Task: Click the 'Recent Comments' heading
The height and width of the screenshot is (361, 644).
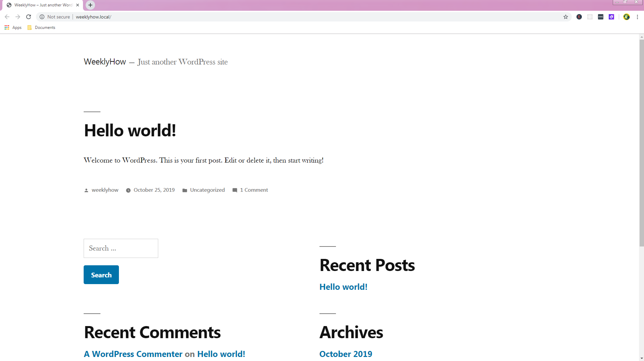Action: pyautogui.click(x=152, y=332)
